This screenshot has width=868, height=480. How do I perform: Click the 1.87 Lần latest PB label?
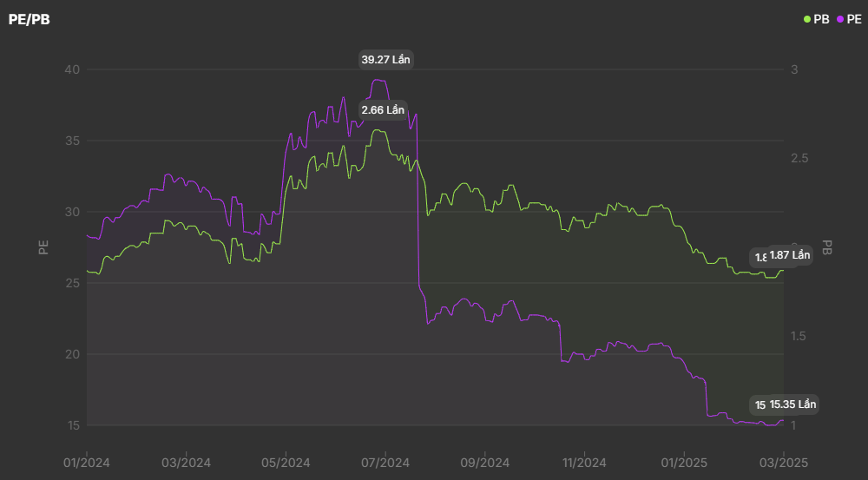pyautogui.click(x=789, y=255)
